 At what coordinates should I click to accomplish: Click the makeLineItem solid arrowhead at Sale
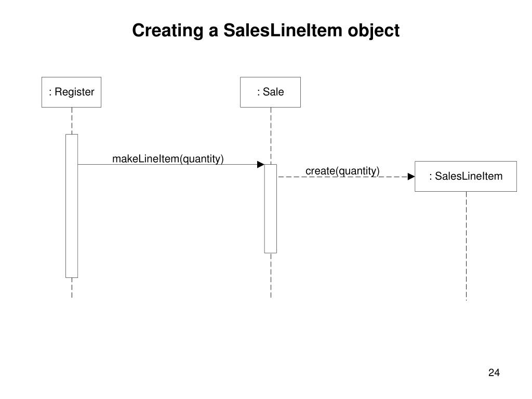point(261,165)
